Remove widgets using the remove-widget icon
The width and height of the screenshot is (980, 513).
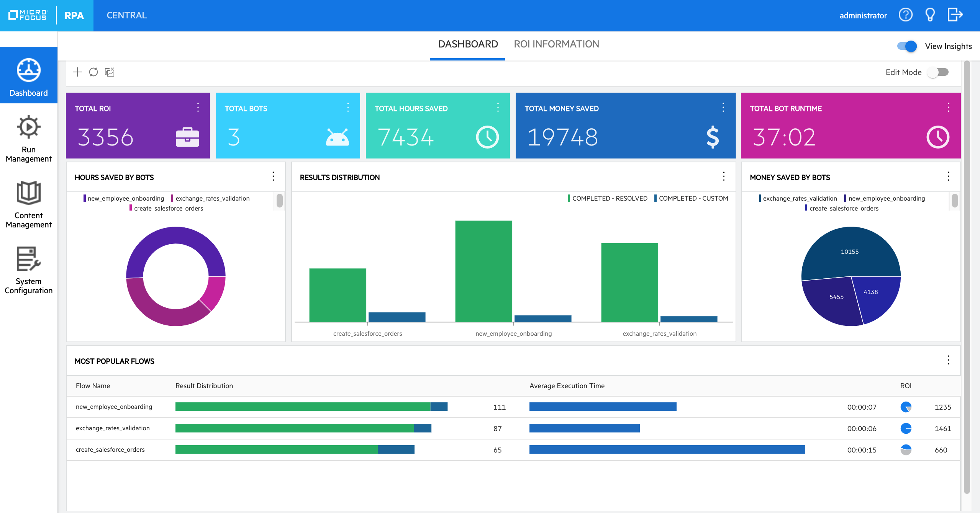coord(110,72)
